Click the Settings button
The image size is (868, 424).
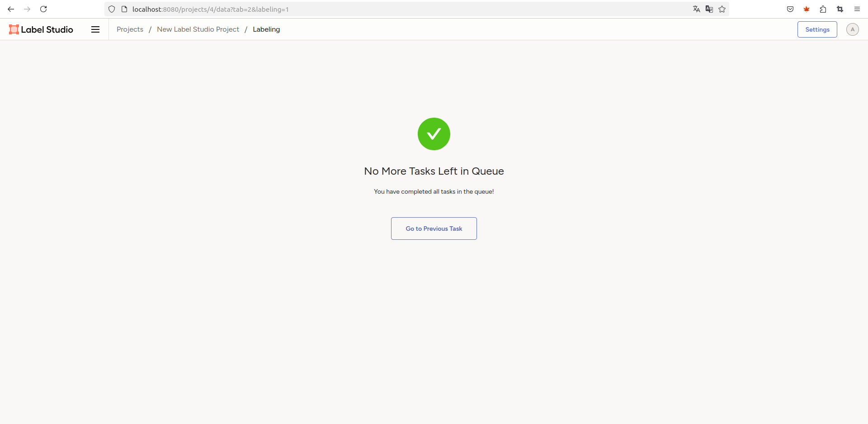click(817, 29)
